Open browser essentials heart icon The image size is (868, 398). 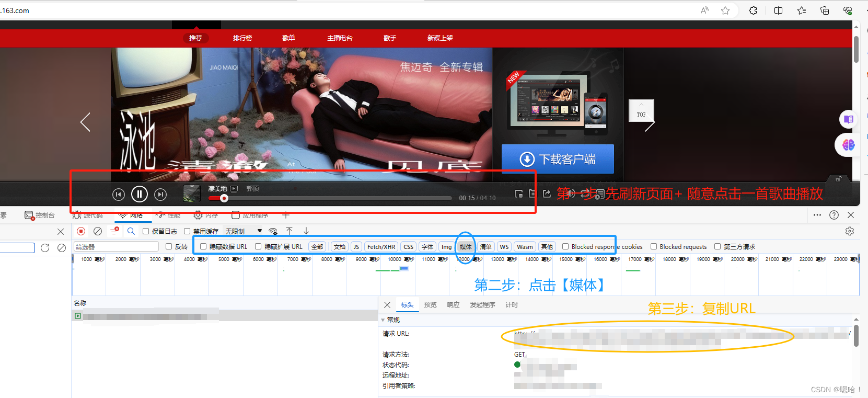click(x=848, y=10)
